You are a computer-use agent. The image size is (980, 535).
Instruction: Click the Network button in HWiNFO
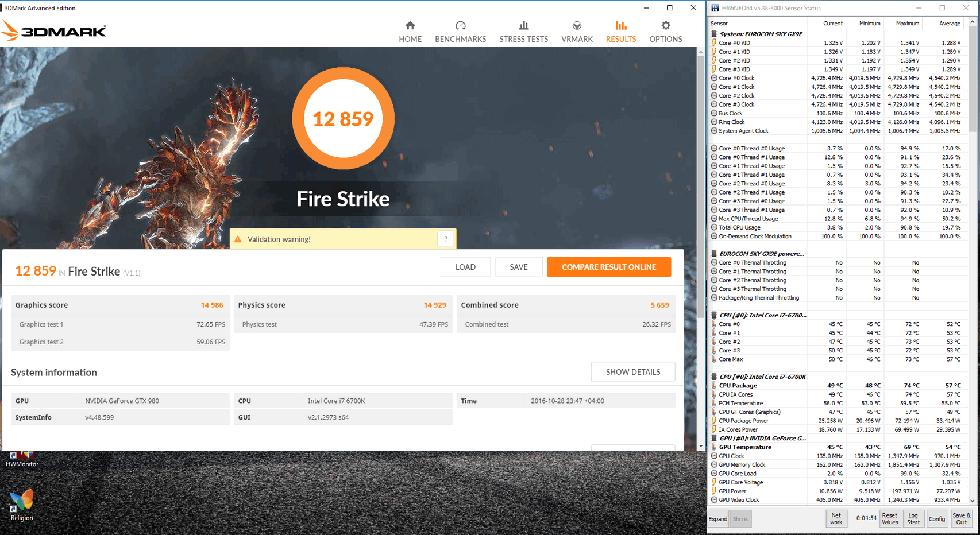(x=836, y=519)
